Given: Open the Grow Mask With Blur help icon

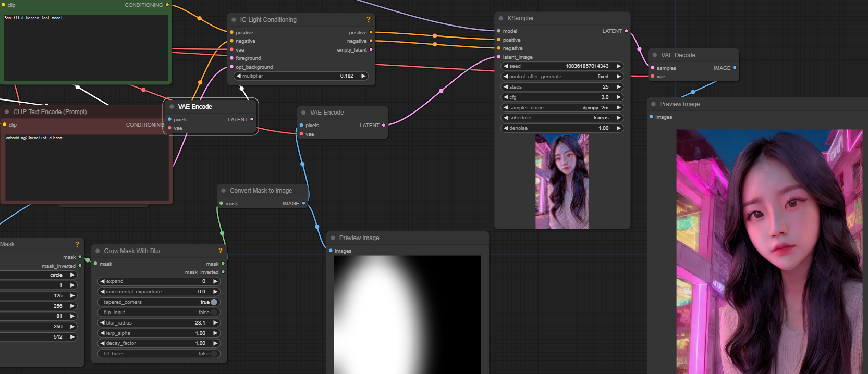Looking at the screenshot, I should click(221, 251).
